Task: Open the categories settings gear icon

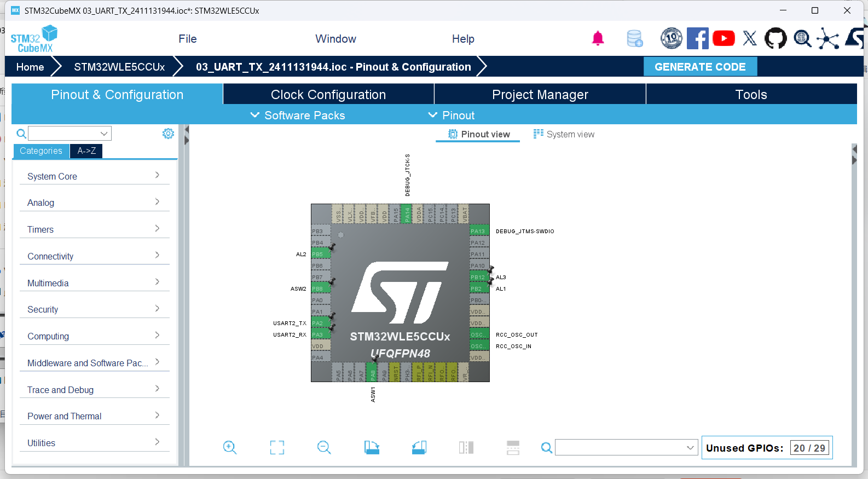Action: (x=168, y=134)
